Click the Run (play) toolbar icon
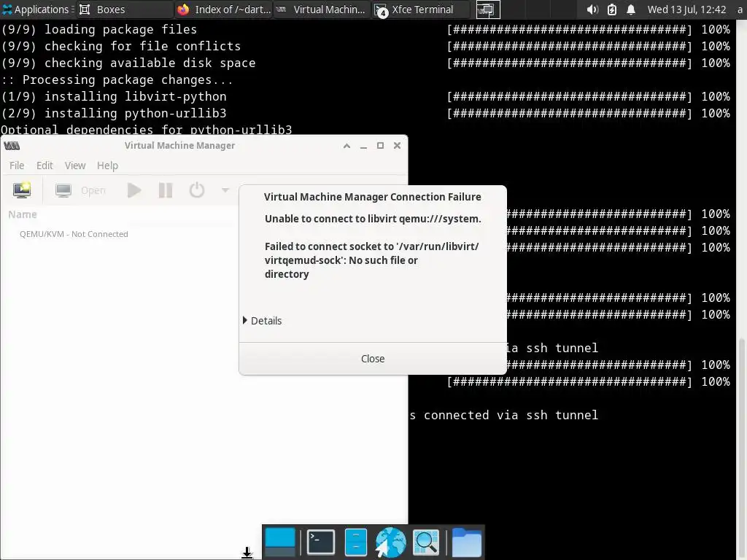Image resolution: width=747 pixels, height=560 pixels. click(x=134, y=190)
